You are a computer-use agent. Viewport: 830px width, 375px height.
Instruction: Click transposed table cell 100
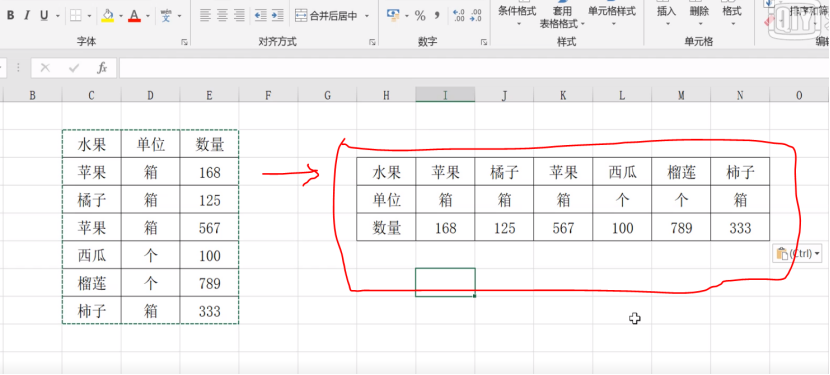click(622, 228)
